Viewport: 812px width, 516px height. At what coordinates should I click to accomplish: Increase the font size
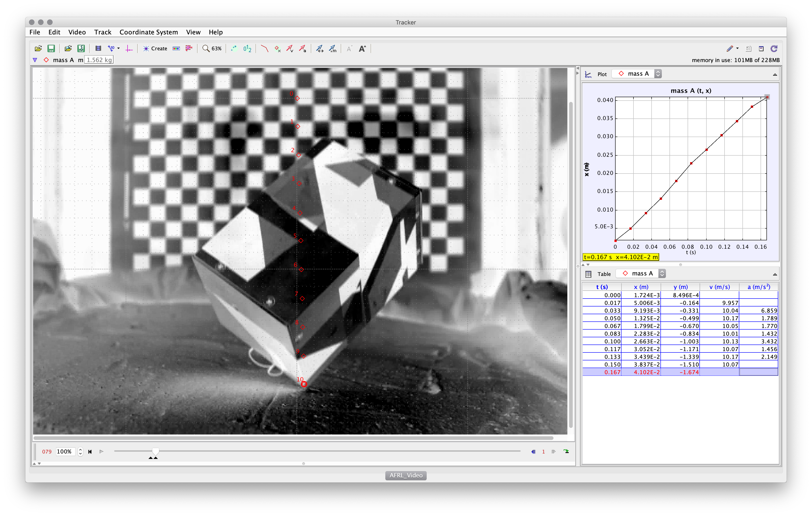click(362, 48)
